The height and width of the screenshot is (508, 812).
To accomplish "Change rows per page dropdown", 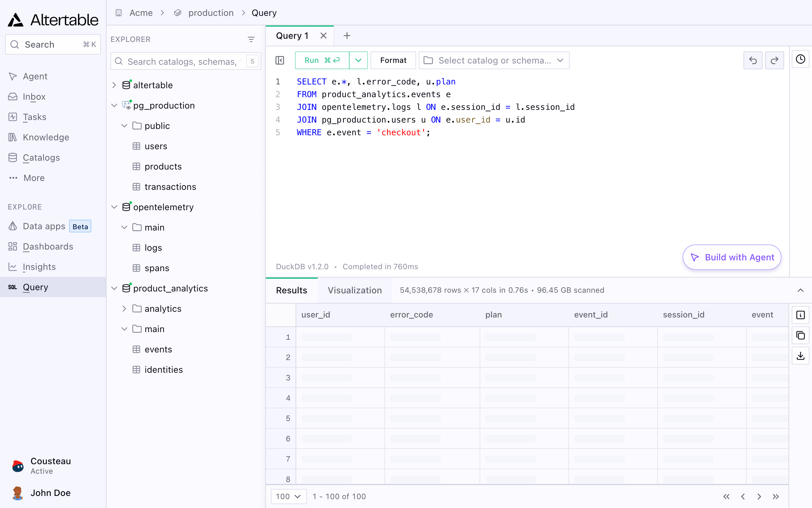I will [289, 497].
